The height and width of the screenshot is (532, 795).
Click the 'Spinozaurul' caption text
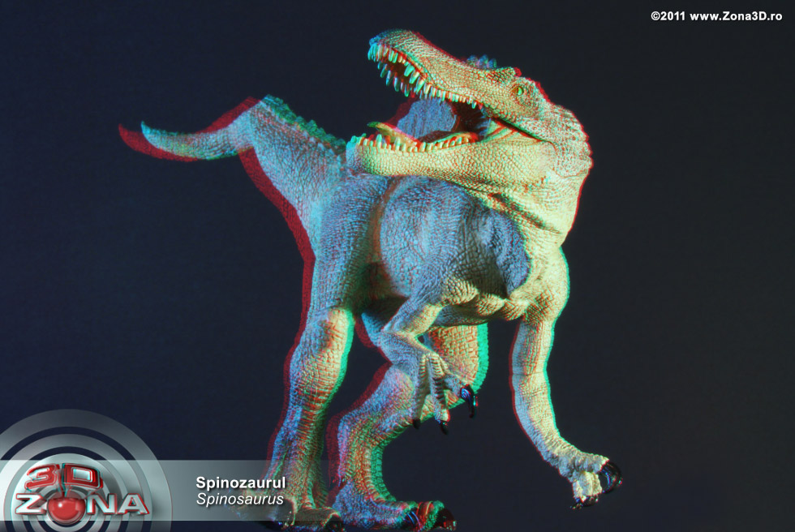tap(241, 483)
